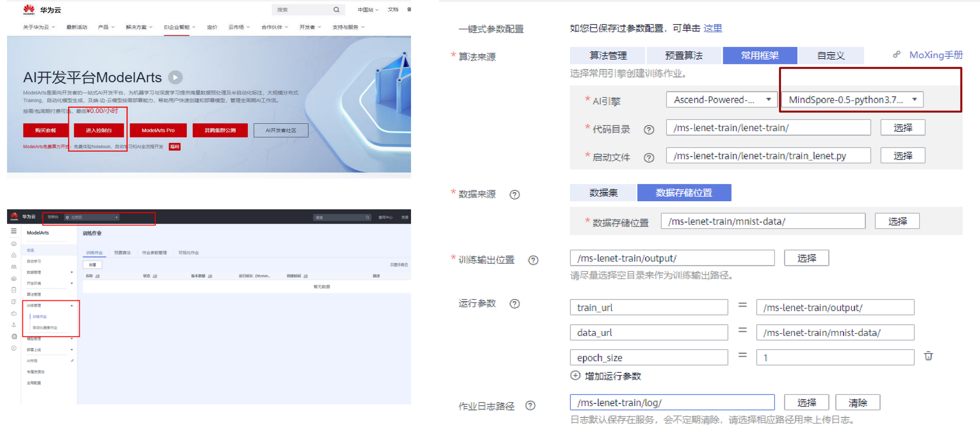Click the epoch_size value field

click(835, 357)
